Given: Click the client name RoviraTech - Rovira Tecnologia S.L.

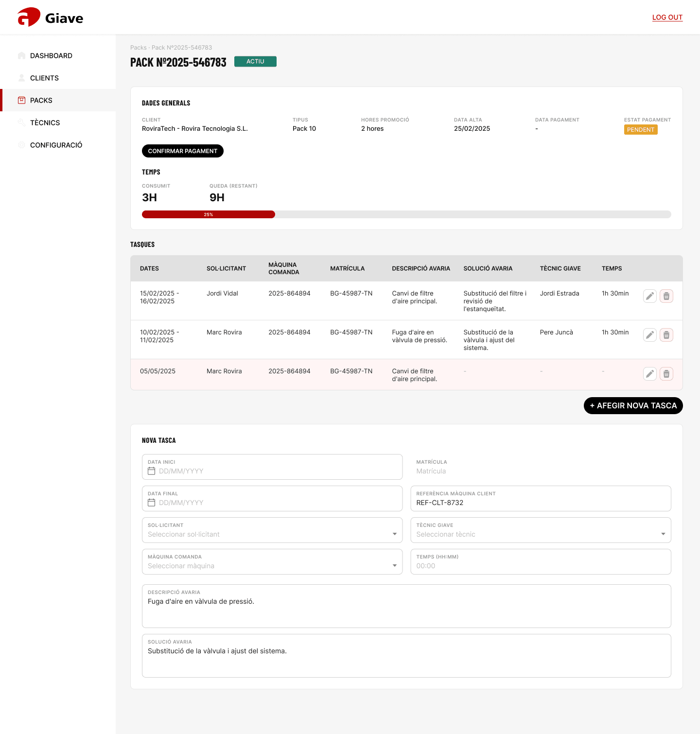Looking at the screenshot, I should tap(195, 128).
